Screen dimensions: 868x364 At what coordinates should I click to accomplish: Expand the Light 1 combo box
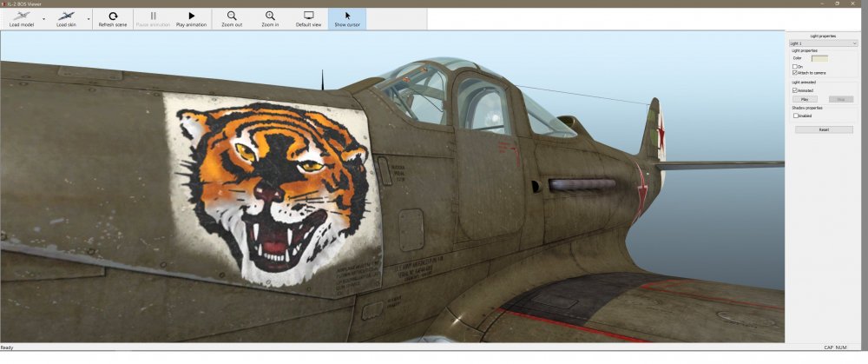point(823,43)
